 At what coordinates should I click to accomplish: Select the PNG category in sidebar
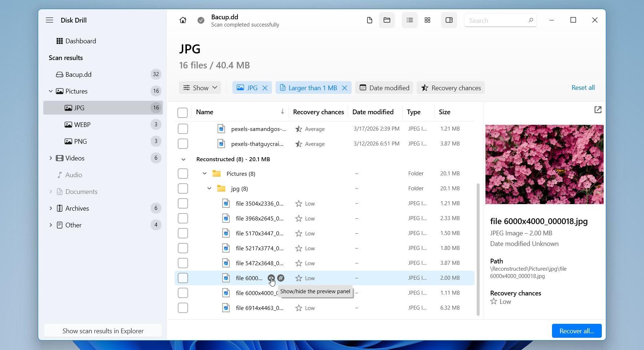(103, 141)
